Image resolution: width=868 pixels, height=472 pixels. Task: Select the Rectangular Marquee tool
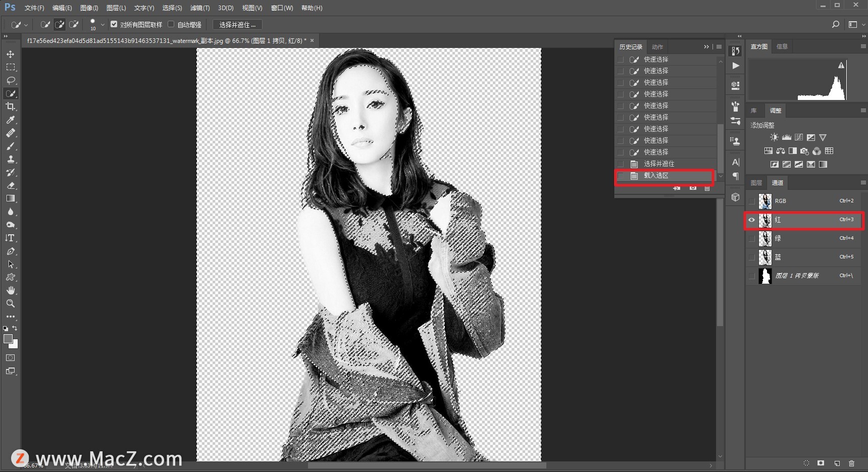10,67
